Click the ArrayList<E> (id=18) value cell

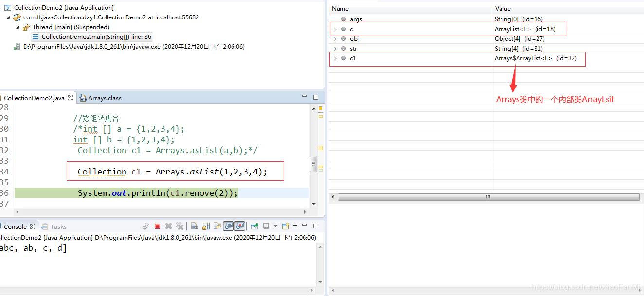coord(525,29)
